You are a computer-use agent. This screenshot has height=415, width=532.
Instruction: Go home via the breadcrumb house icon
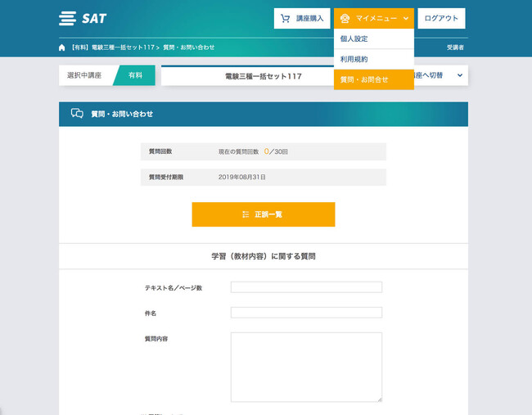(62, 47)
